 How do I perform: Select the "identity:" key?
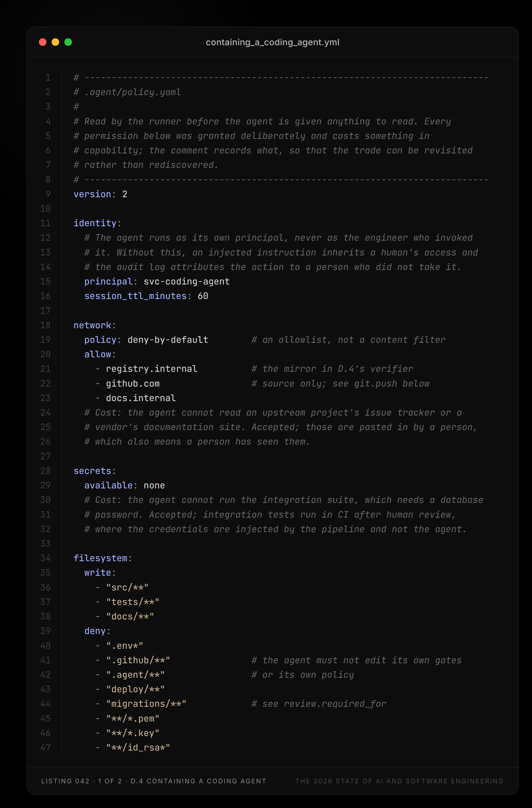click(x=97, y=223)
